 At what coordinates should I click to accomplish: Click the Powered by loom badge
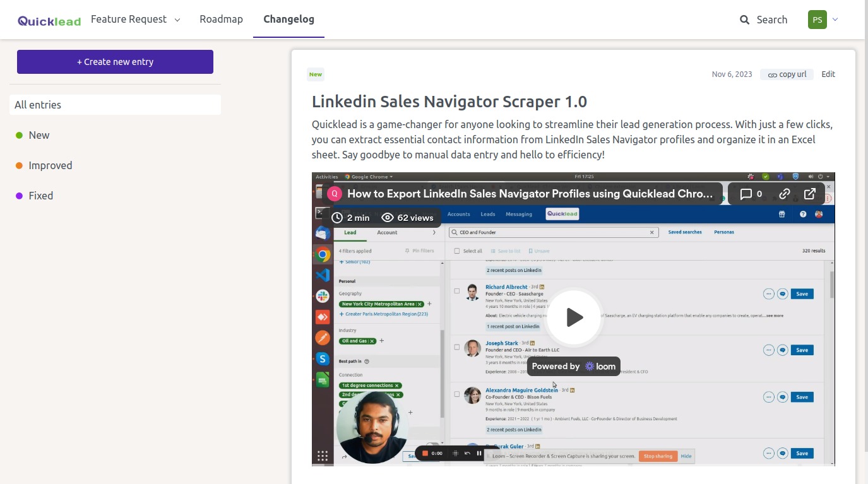pos(574,367)
